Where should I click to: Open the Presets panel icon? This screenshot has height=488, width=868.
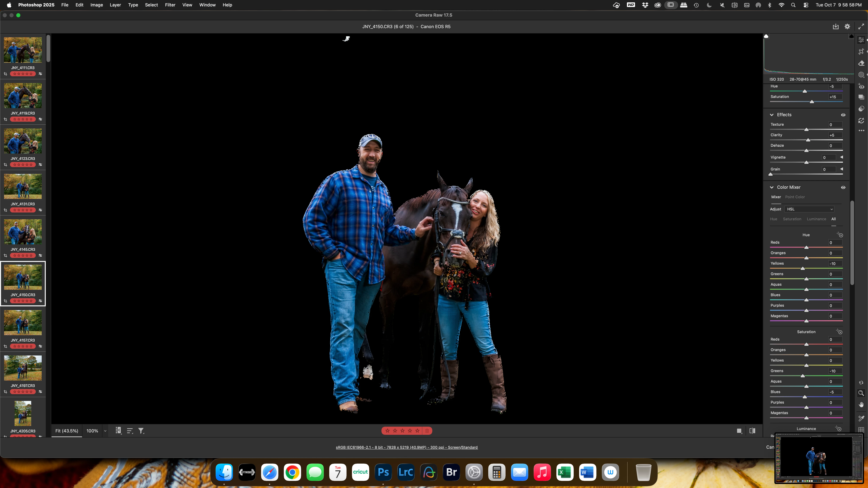tap(861, 109)
